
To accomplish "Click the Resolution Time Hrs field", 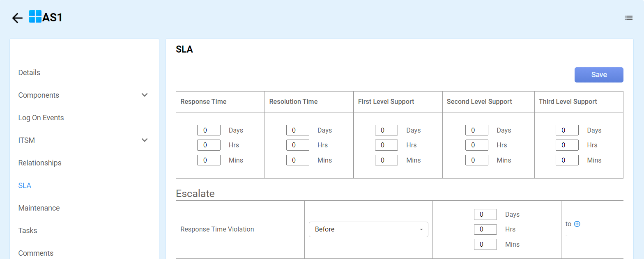I will coord(297,145).
